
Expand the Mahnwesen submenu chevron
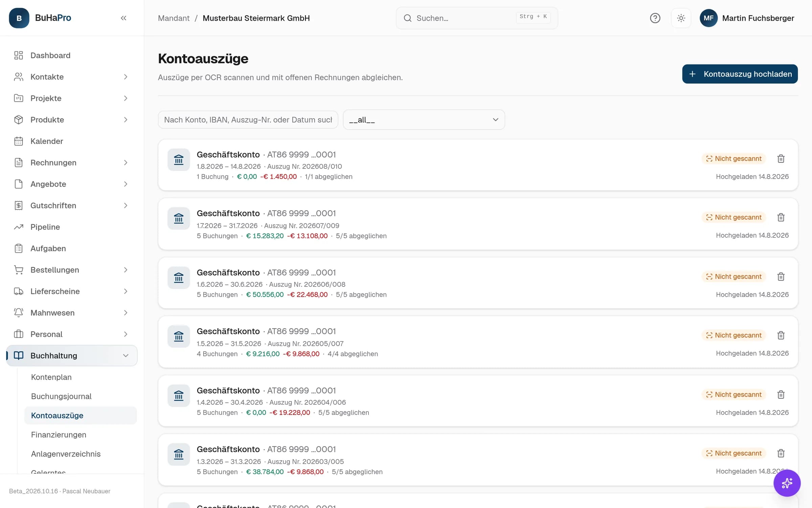(x=126, y=313)
